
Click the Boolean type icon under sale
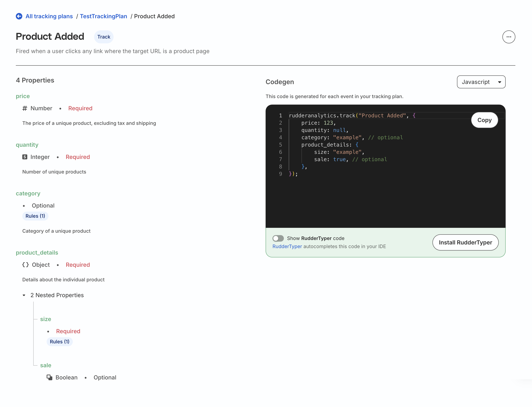coord(50,377)
